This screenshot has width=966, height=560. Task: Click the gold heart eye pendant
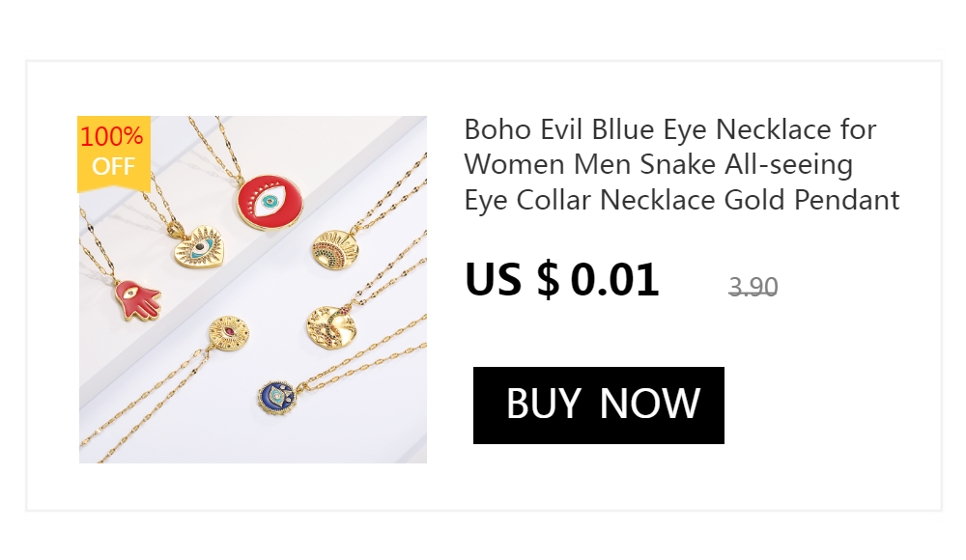pos(198,246)
